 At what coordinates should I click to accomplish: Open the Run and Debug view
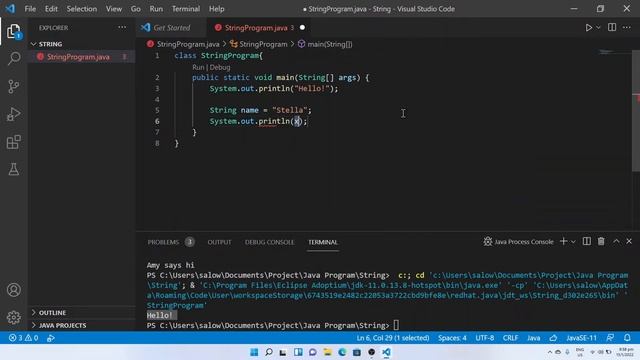point(13,114)
